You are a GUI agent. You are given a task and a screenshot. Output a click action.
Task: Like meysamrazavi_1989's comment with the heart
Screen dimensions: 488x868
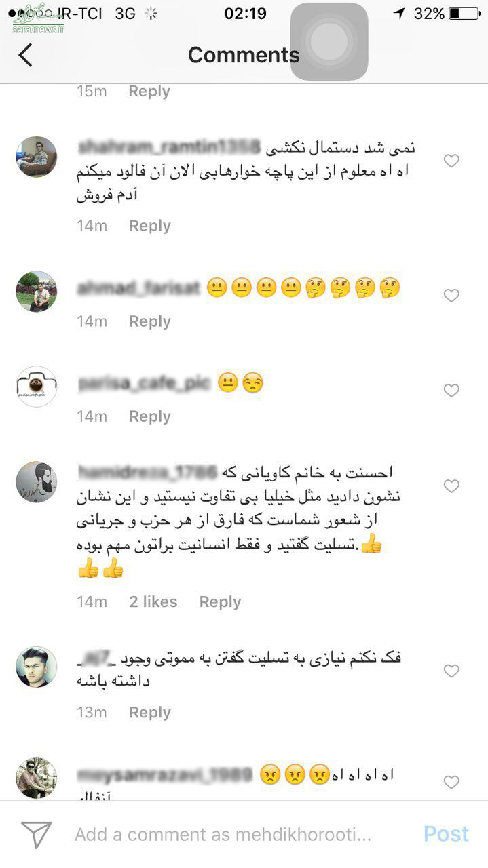[x=451, y=783]
